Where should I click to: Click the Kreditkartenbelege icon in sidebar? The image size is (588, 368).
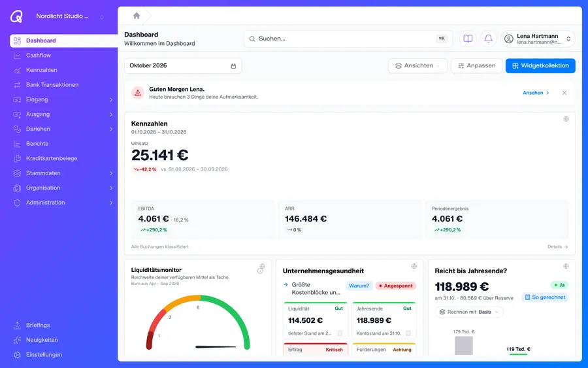(17, 158)
